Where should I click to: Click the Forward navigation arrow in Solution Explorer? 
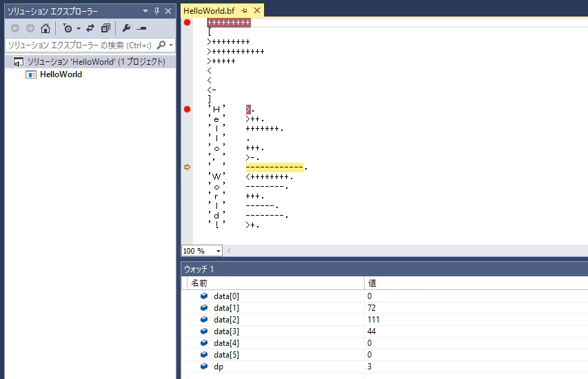(x=30, y=28)
